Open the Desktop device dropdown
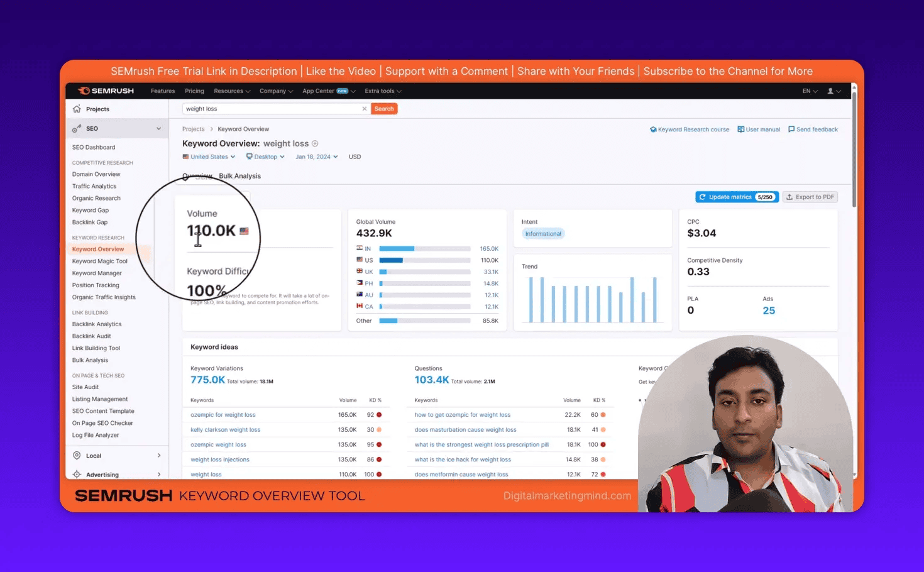The image size is (924, 572). (x=265, y=157)
